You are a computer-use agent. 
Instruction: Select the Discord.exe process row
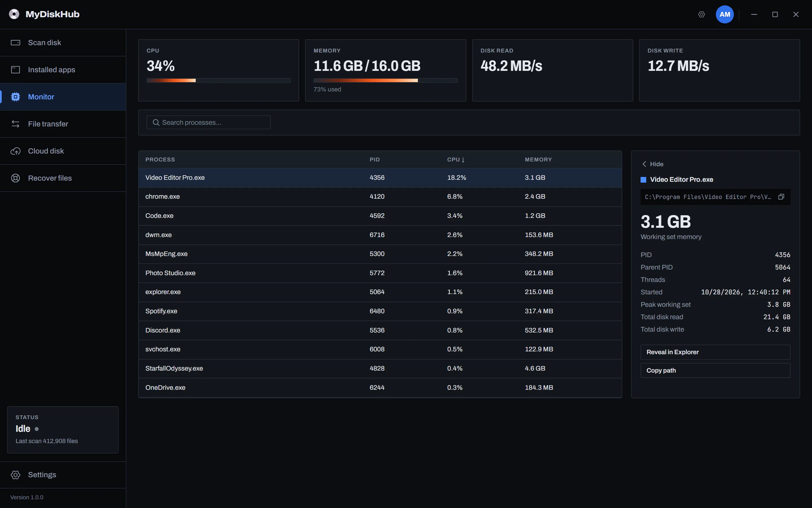380,330
